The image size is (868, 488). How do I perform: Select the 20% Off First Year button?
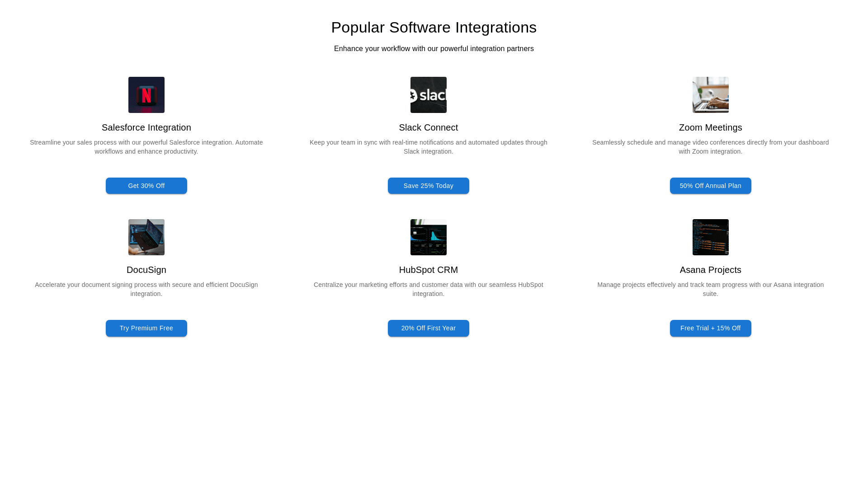click(x=428, y=328)
